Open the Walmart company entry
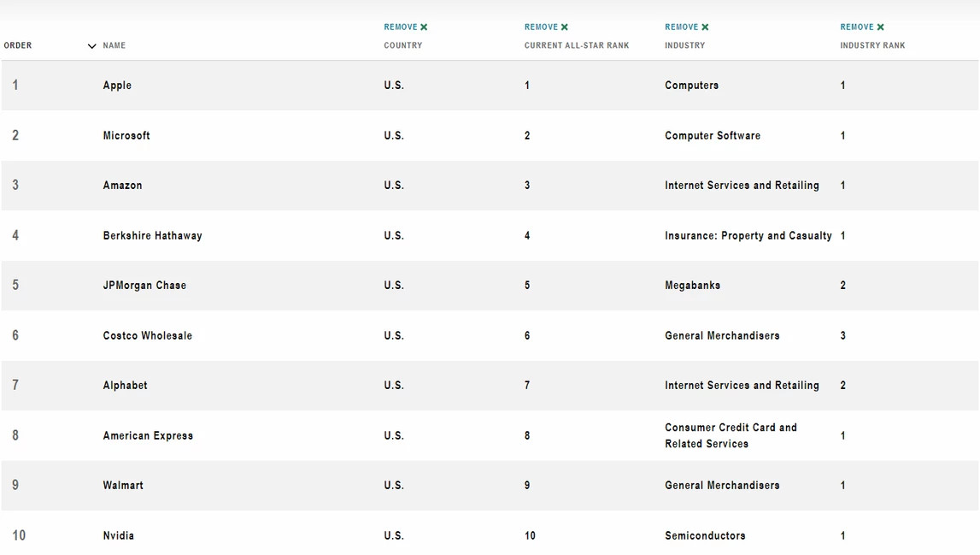 123,486
